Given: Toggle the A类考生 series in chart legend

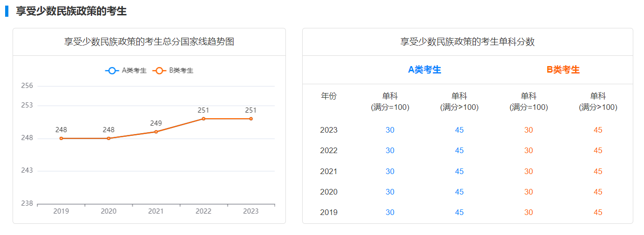Looking at the screenshot, I should (x=126, y=71).
